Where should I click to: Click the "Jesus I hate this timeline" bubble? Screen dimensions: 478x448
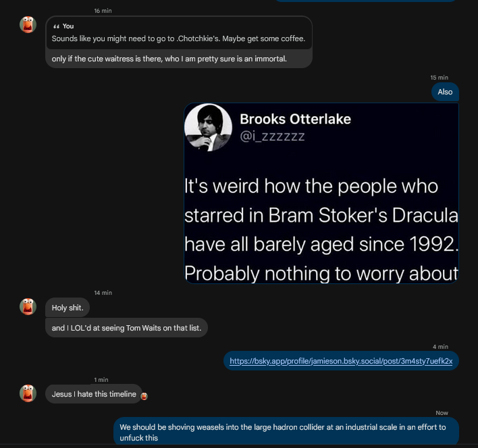94,394
